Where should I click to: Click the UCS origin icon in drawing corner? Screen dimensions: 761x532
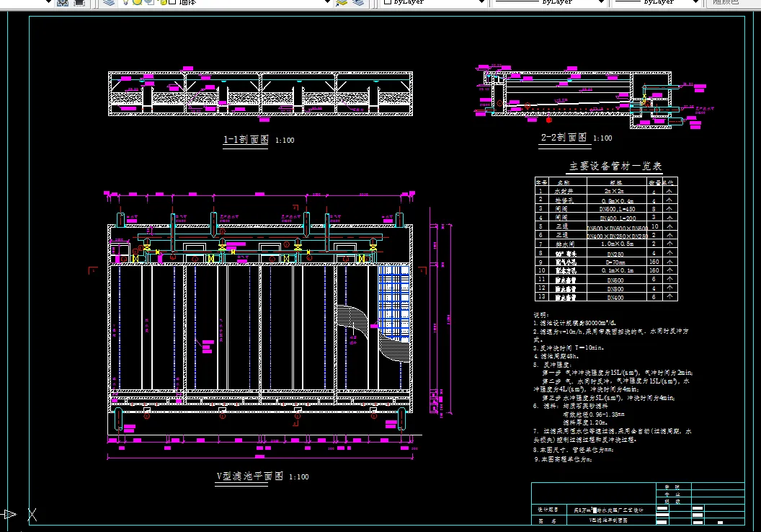point(19,515)
